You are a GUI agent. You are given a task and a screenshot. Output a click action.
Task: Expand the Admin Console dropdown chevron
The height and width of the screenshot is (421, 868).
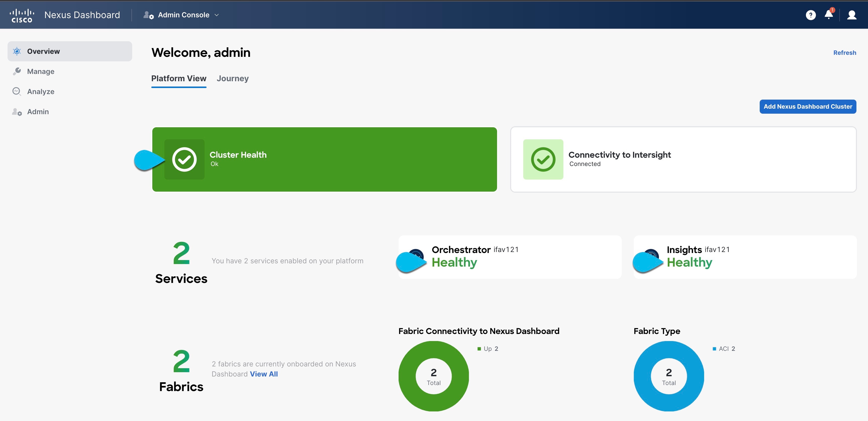[217, 15]
